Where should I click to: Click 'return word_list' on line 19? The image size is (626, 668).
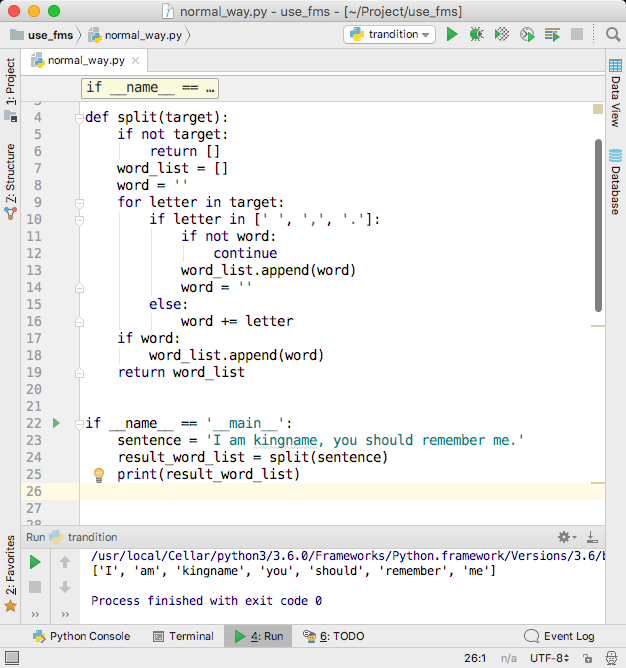tap(181, 372)
